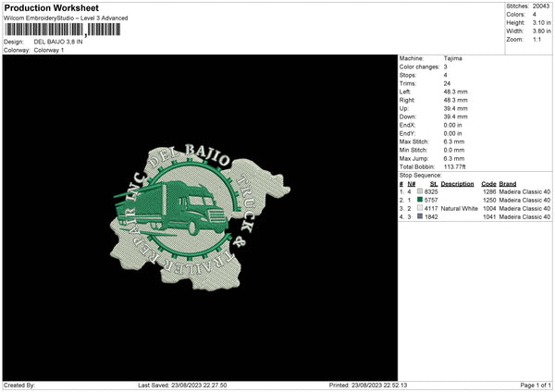Image resolution: width=555 pixels, height=392 pixels.
Task: Click the Machine value 'Tajima'
Action: coord(452,58)
